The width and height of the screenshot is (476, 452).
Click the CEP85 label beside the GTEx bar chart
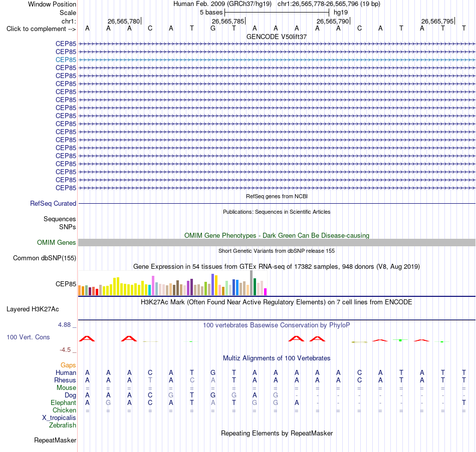66,284
